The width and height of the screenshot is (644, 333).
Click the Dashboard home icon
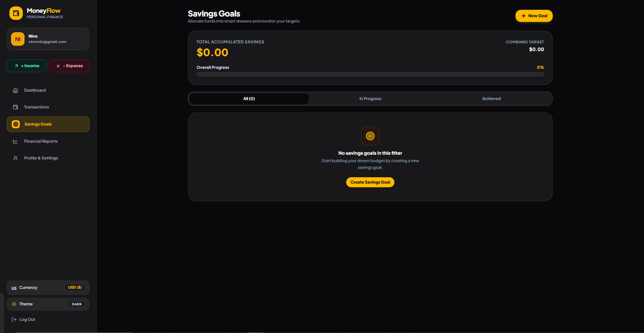pyautogui.click(x=15, y=91)
